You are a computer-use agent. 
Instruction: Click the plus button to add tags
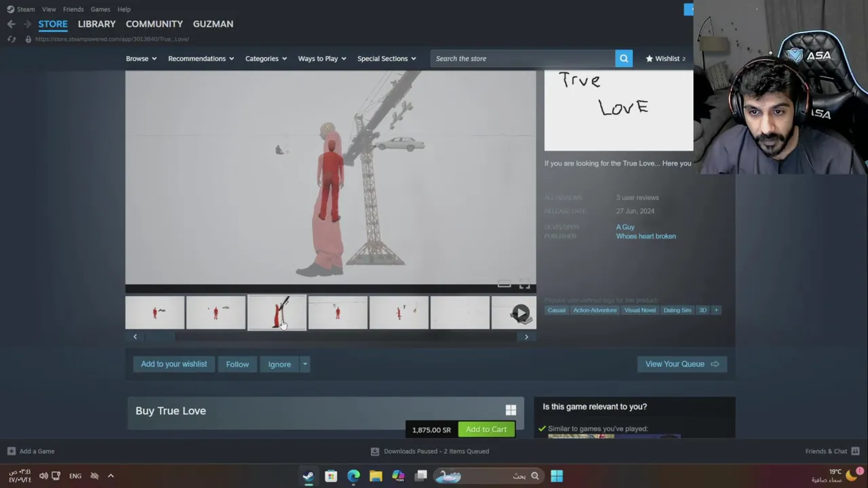(715, 310)
